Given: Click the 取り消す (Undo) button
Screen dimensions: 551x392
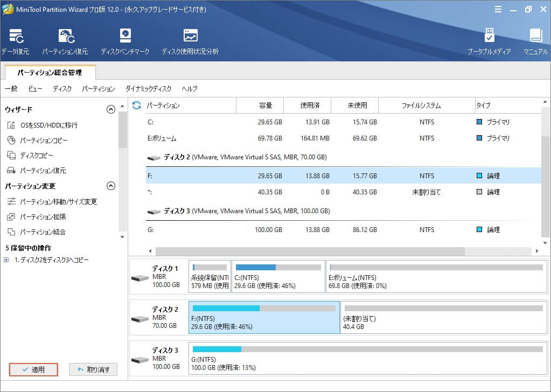Looking at the screenshot, I should [x=93, y=369].
